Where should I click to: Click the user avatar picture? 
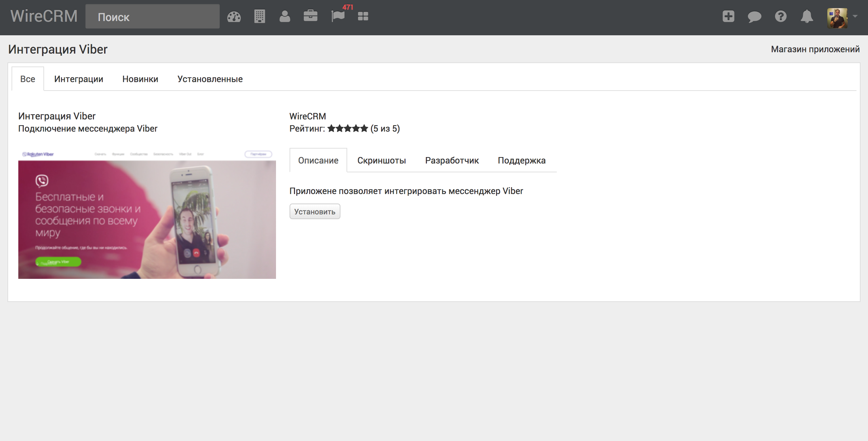pyautogui.click(x=837, y=18)
